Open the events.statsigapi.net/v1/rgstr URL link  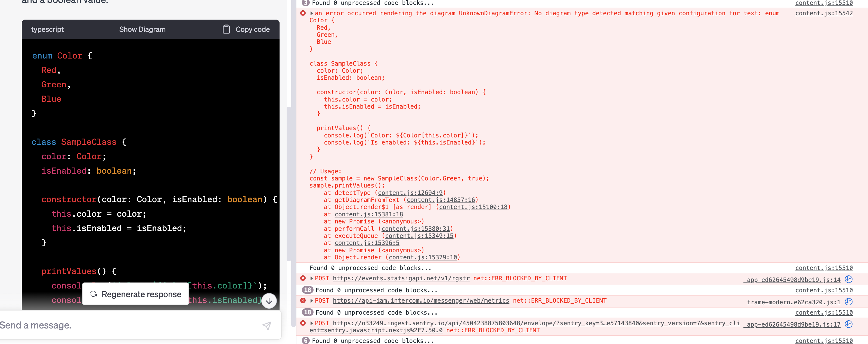[401, 278]
